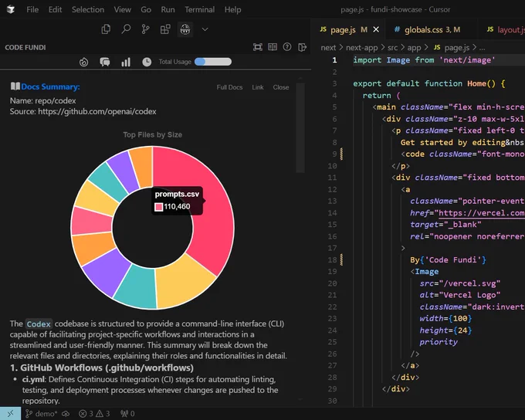Click the 'app' breadcrumb segment
The image size is (525, 420).
[x=414, y=48]
